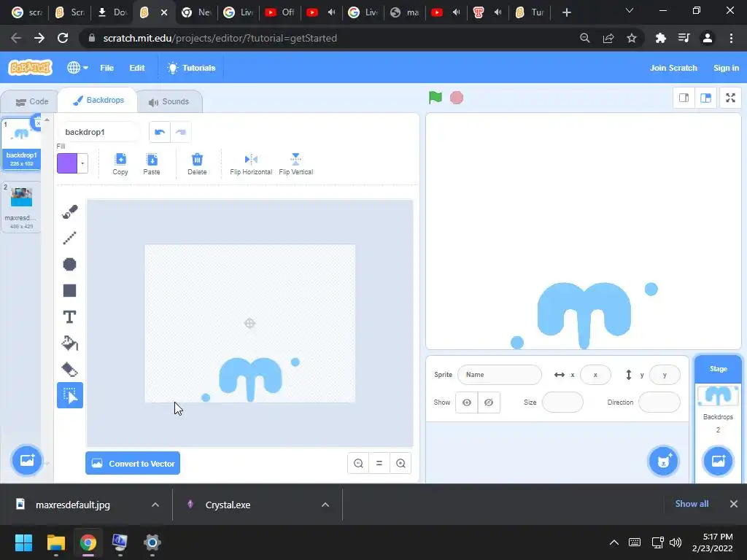Switch to large stage layout
The width and height of the screenshot is (747, 560).
click(x=705, y=98)
